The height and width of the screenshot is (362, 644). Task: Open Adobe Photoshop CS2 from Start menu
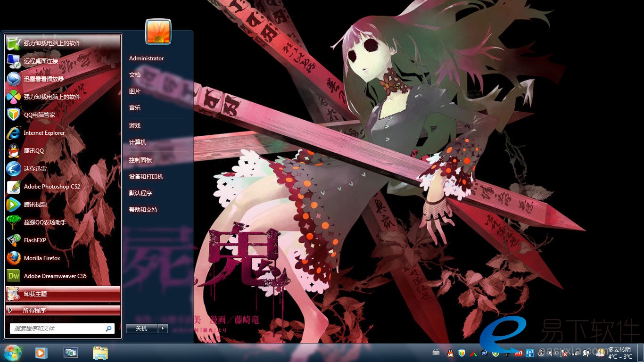pyautogui.click(x=52, y=187)
